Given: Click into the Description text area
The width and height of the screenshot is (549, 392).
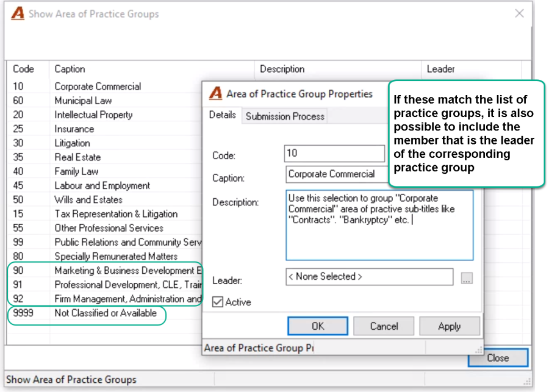Looking at the screenshot, I should (379, 226).
